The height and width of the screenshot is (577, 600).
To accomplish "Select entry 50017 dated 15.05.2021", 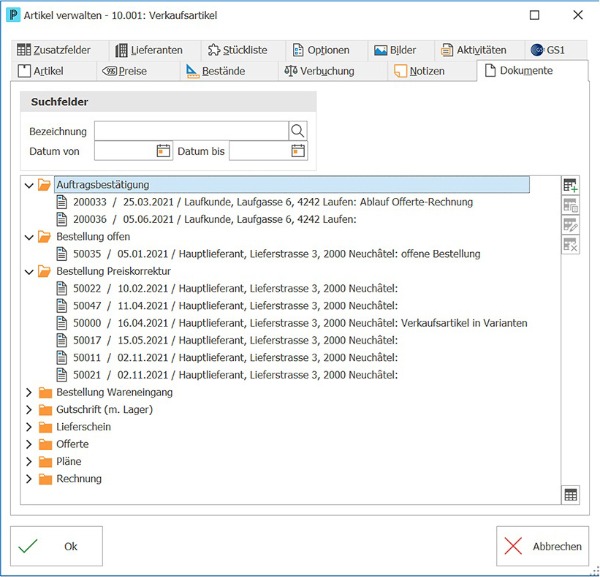I will [235, 341].
